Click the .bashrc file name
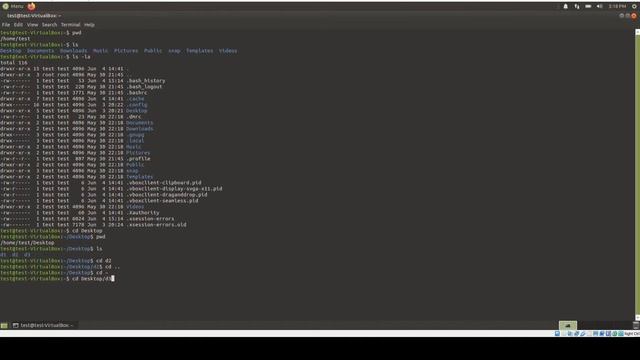Viewport: 640px width, 360px height. [137, 93]
